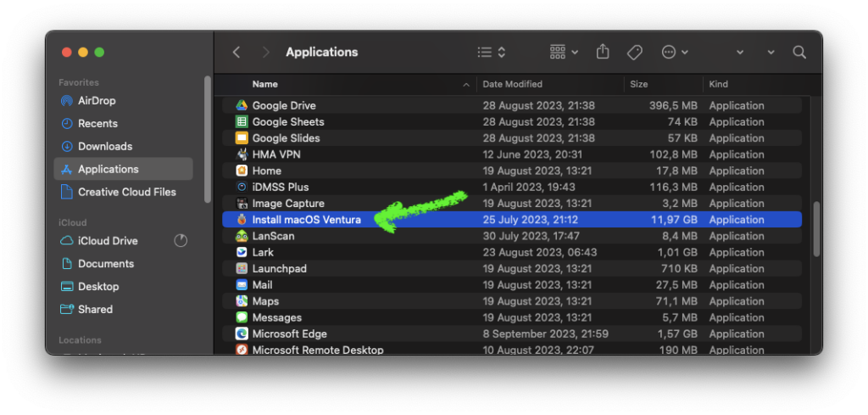The image size is (868, 415).
Task: Select Applications in the sidebar
Action: tap(124, 169)
